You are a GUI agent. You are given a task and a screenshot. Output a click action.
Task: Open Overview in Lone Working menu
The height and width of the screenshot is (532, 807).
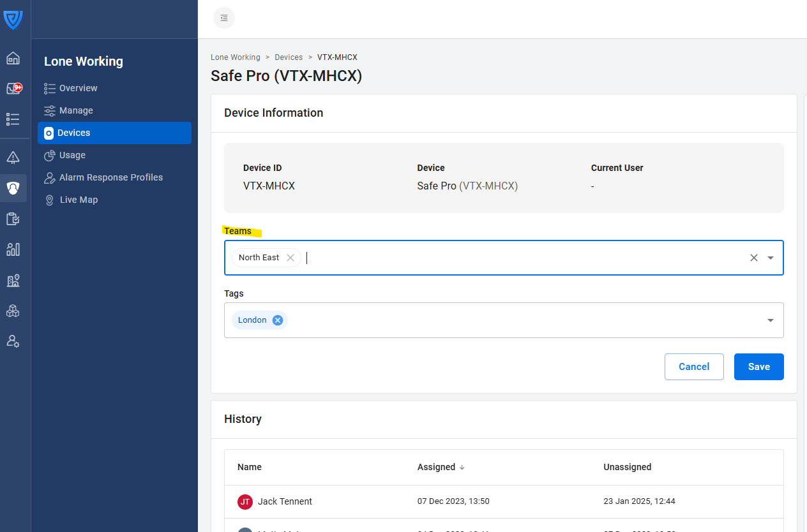click(78, 88)
